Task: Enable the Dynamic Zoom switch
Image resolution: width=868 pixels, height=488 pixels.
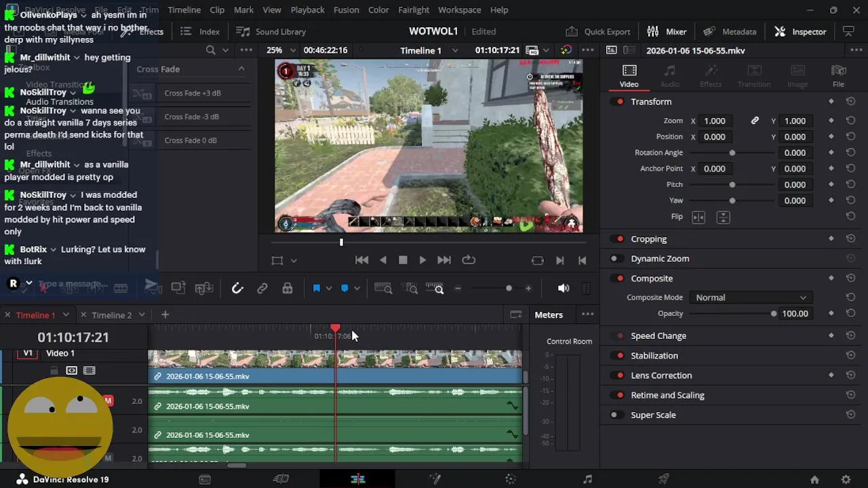Action: pyautogui.click(x=616, y=259)
